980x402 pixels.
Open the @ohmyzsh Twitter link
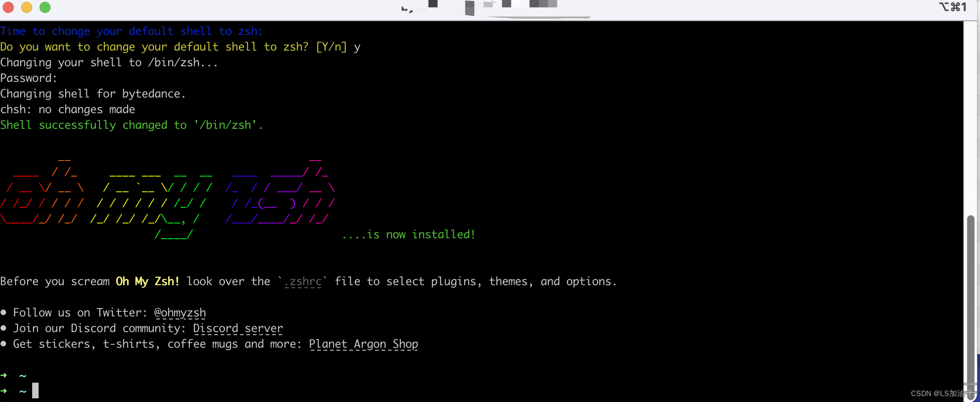click(180, 313)
